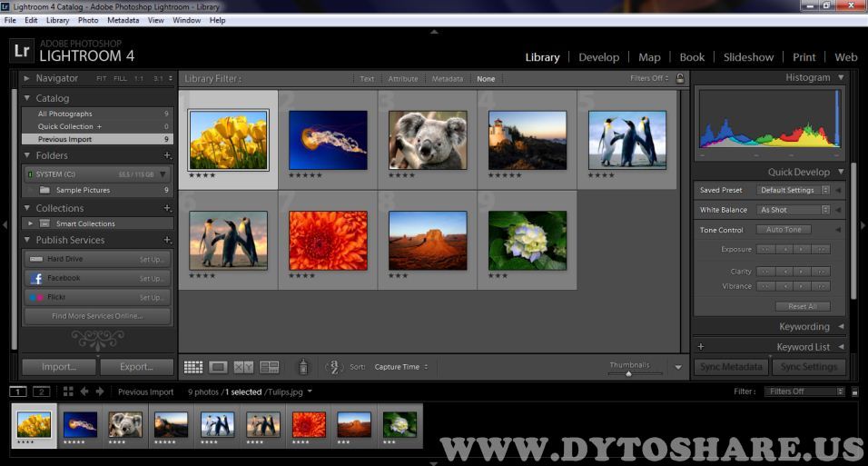Screen dimensions: 868x466
Task: Toggle filter switch at filmstrip right
Action: [854, 392]
